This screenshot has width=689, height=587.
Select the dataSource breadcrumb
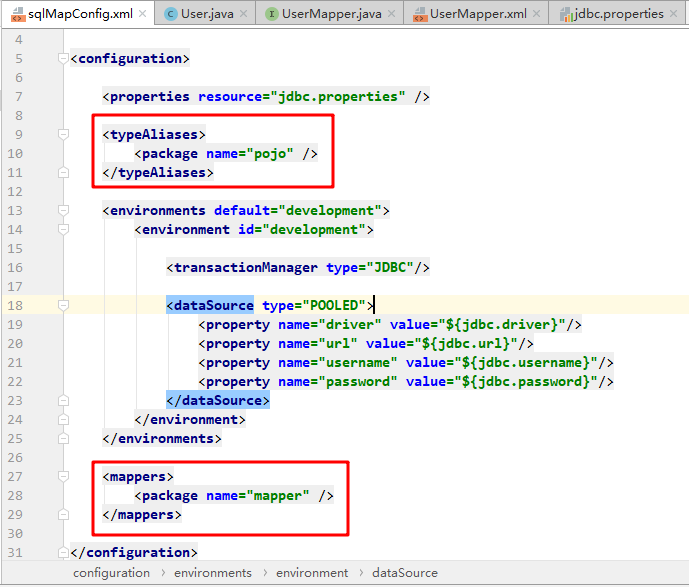tap(405, 573)
